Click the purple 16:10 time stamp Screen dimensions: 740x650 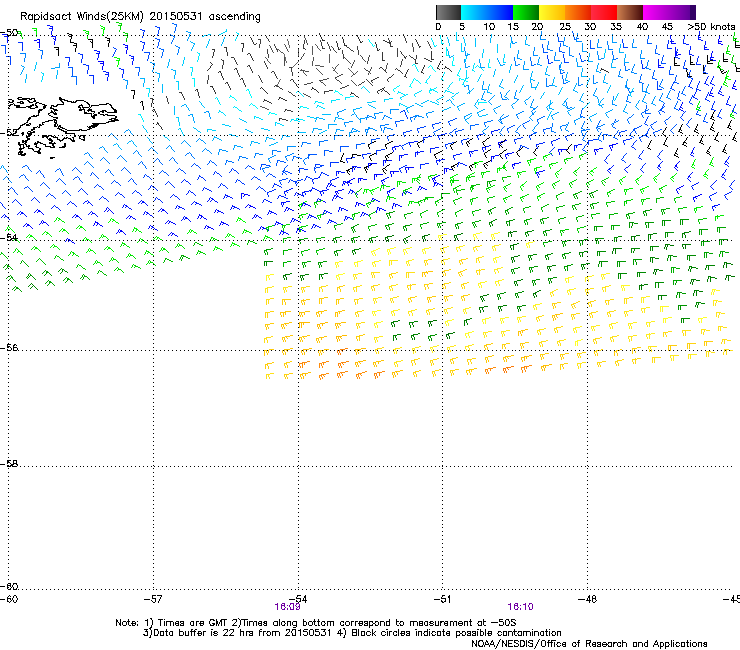pos(521,607)
